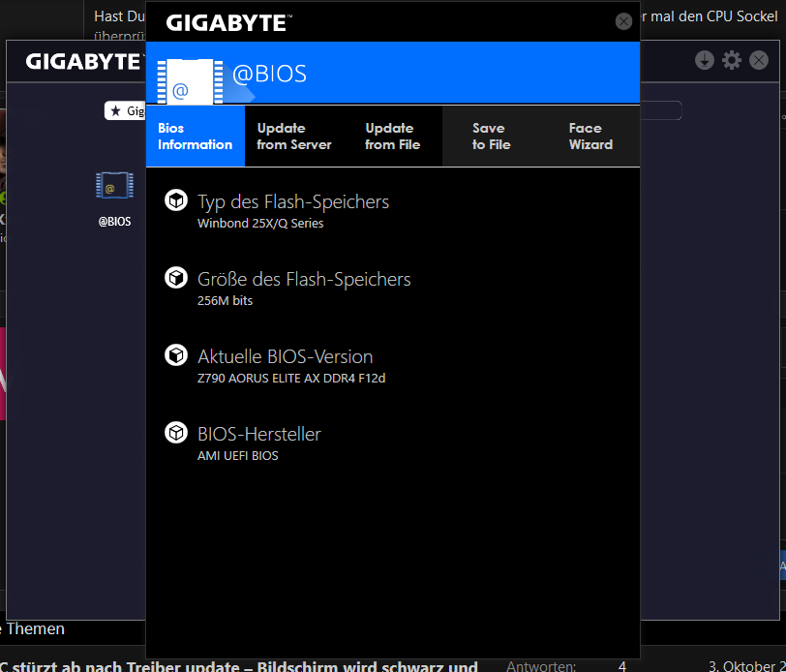Click the download arrow icon in App Center

(705, 60)
